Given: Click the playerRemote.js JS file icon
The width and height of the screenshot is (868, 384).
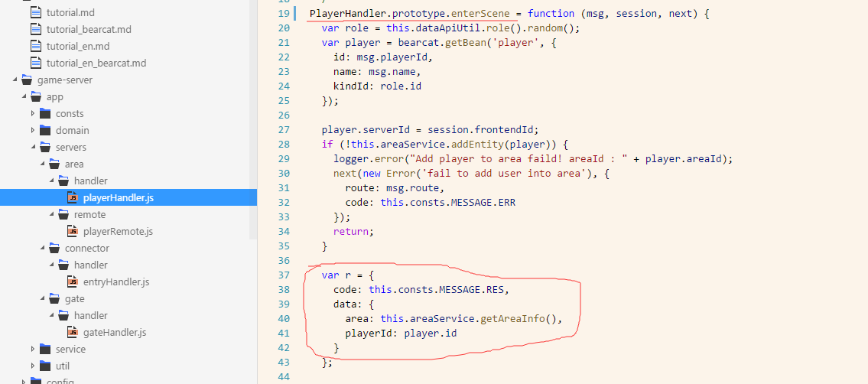Looking at the screenshot, I should coord(73,231).
